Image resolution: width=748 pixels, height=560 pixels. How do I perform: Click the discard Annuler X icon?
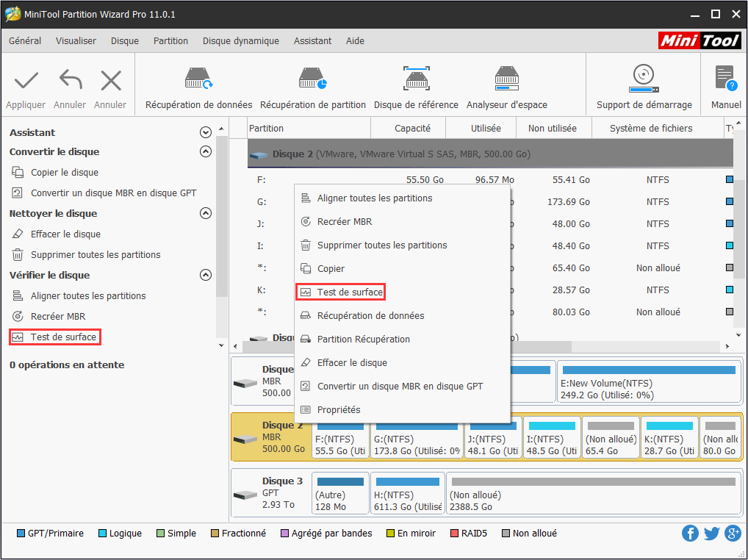[111, 81]
